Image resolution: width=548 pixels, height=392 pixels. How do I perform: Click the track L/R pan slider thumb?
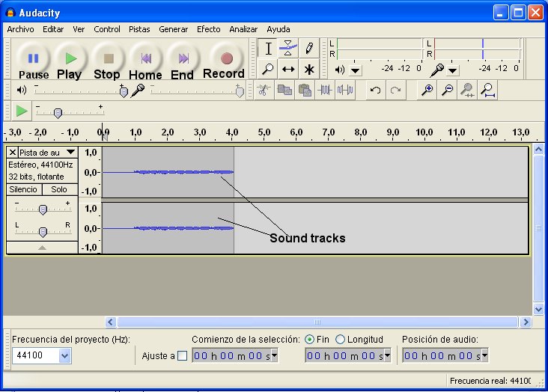pyautogui.click(x=43, y=232)
